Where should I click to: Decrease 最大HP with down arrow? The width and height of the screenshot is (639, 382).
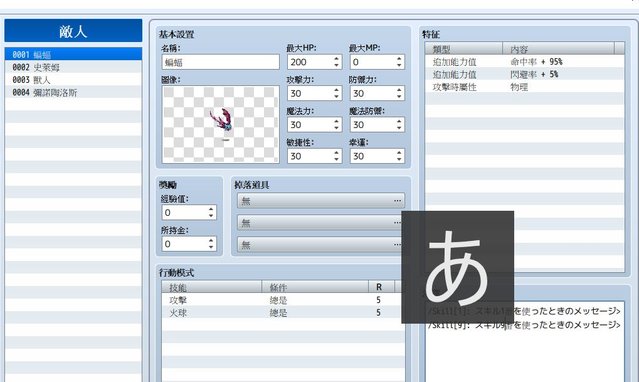(x=337, y=65)
